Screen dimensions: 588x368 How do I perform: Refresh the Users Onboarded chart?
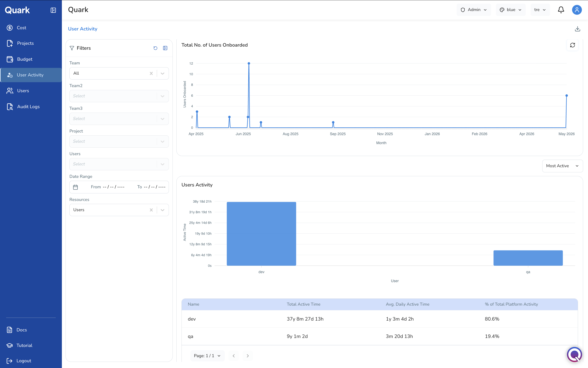572,45
